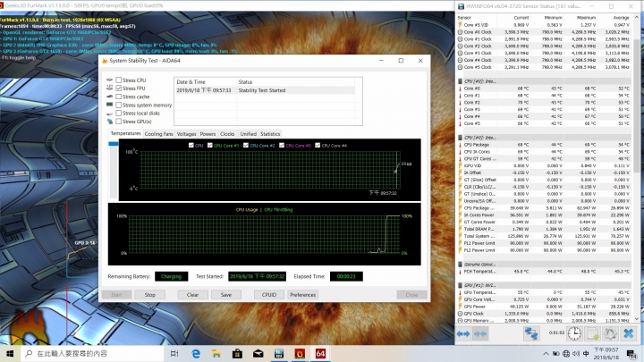The width and height of the screenshot is (644, 362).
Task: Enable the Stress GPU(s) checkbox
Action: (x=118, y=122)
